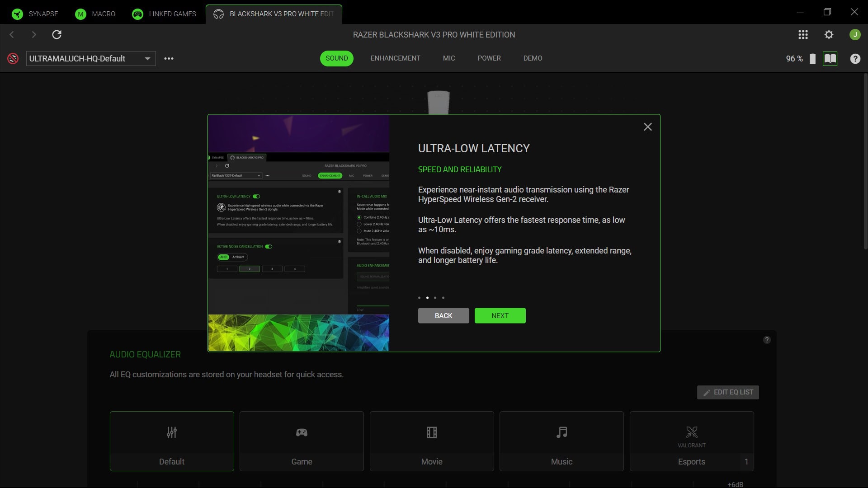868x488 pixels.
Task: Click the Default sliders icon
Action: pyautogui.click(x=172, y=432)
